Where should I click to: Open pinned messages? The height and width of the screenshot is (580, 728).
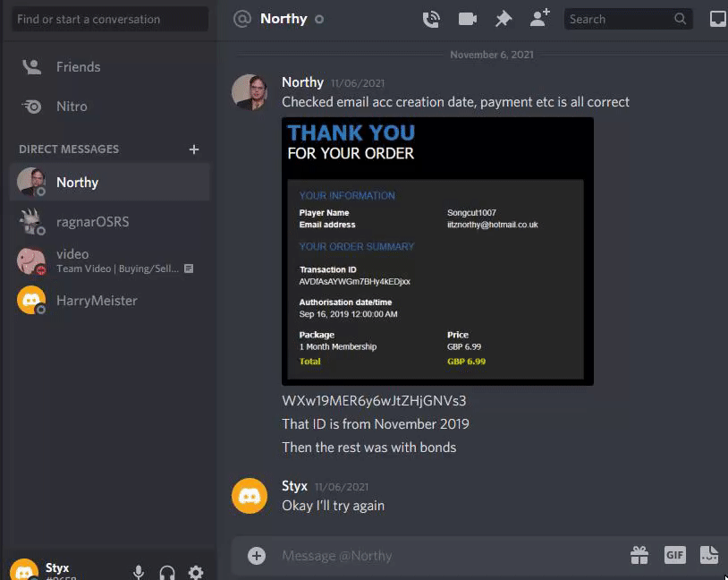(504, 19)
